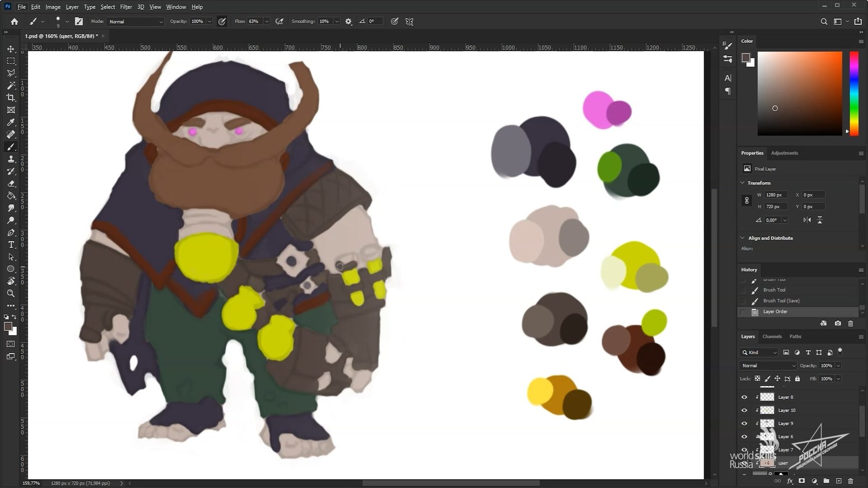Open the Layer menu
The image size is (868, 488).
click(72, 7)
